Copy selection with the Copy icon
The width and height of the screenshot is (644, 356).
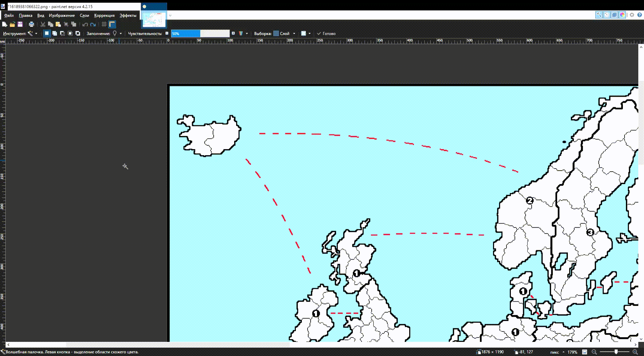[x=50, y=24]
